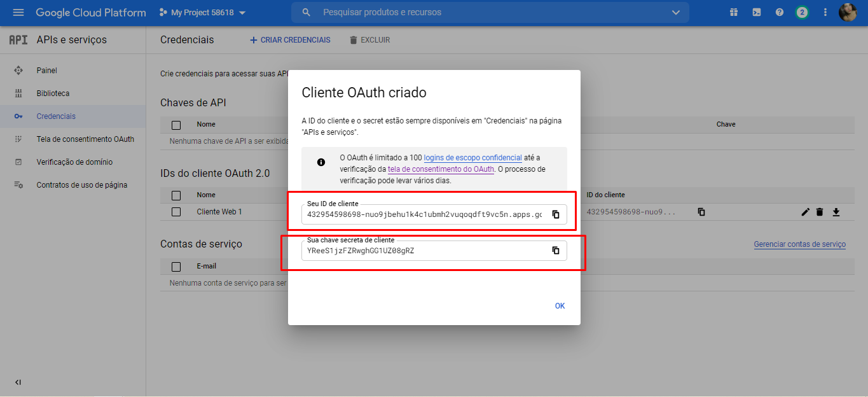Click the Verificação de domínio checkbox icon
The height and width of the screenshot is (397, 868).
click(x=18, y=162)
